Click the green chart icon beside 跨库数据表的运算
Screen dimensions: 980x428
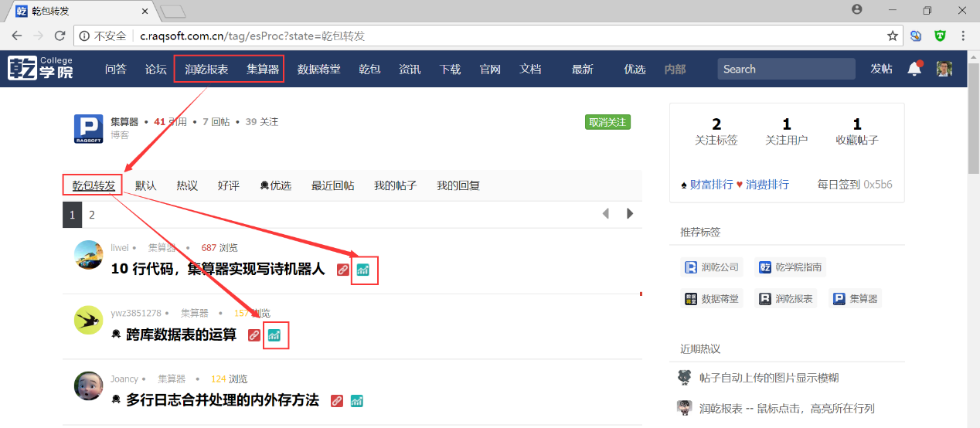[x=274, y=335]
